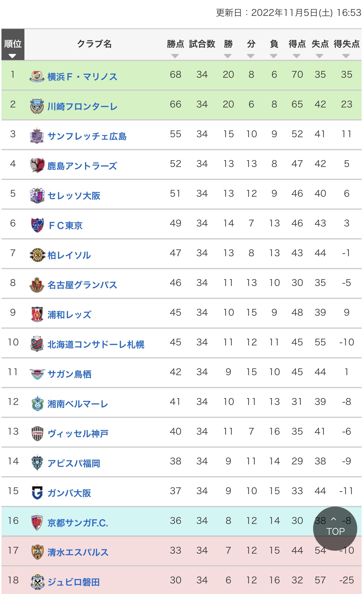Click the Kawasaki Frontale club crest

[37, 106]
